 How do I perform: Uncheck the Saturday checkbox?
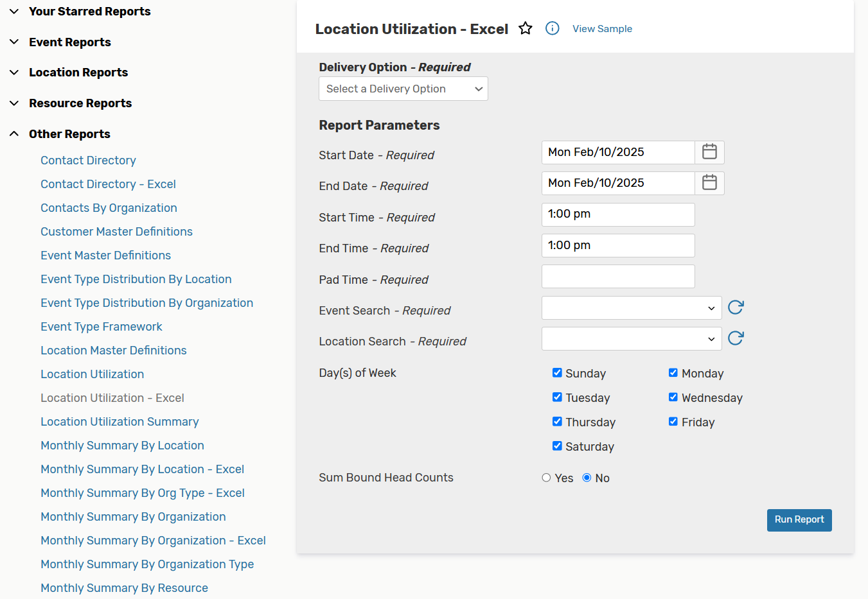click(557, 446)
